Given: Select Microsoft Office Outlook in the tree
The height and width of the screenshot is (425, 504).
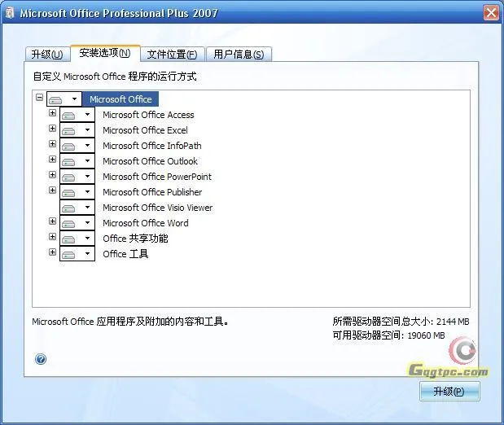Looking at the screenshot, I should click(150, 161).
